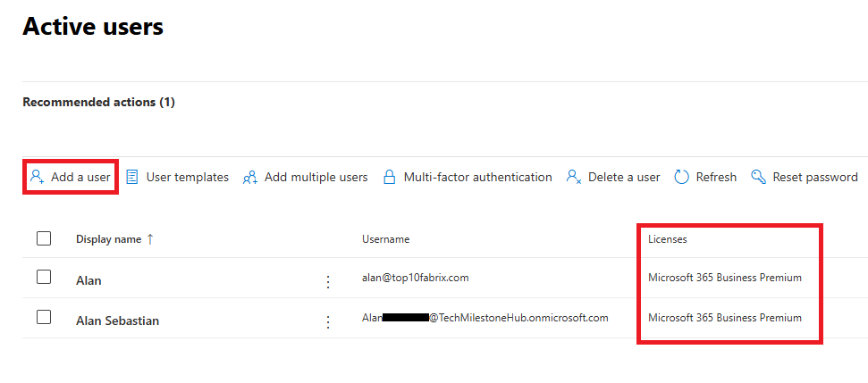868x383 pixels.
Task: Click the Reset password key icon
Action: [x=758, y=177]
